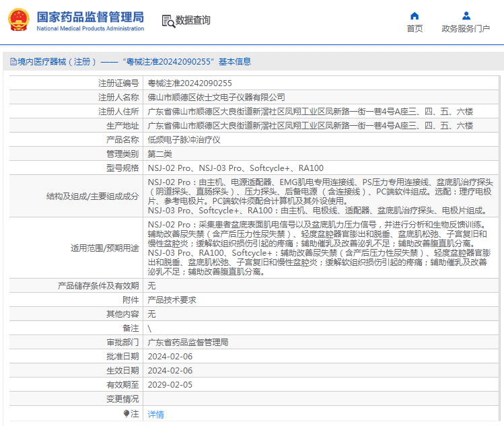The image size is (504, 426).
Task: Click the 附件 value 产品技术要求
Action: point(172,299)
